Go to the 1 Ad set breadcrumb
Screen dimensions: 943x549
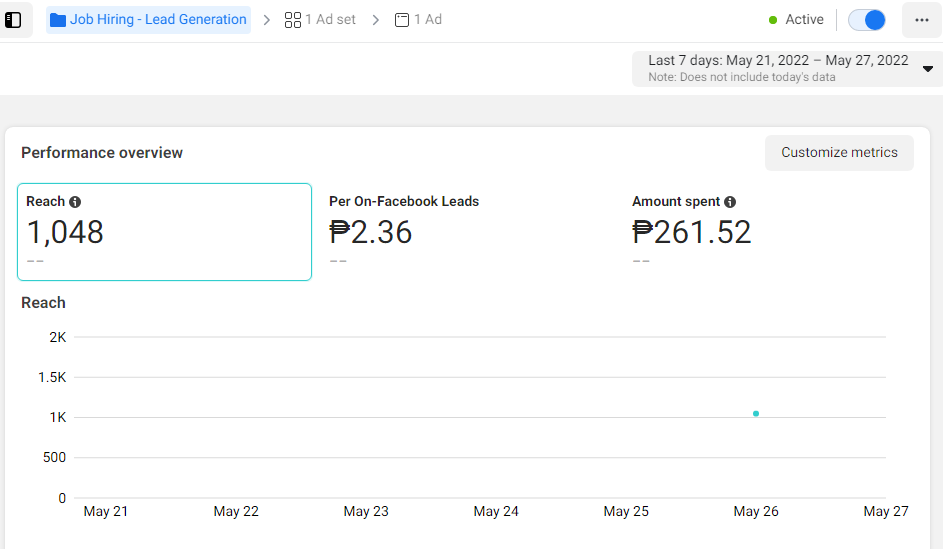(330, 20)
